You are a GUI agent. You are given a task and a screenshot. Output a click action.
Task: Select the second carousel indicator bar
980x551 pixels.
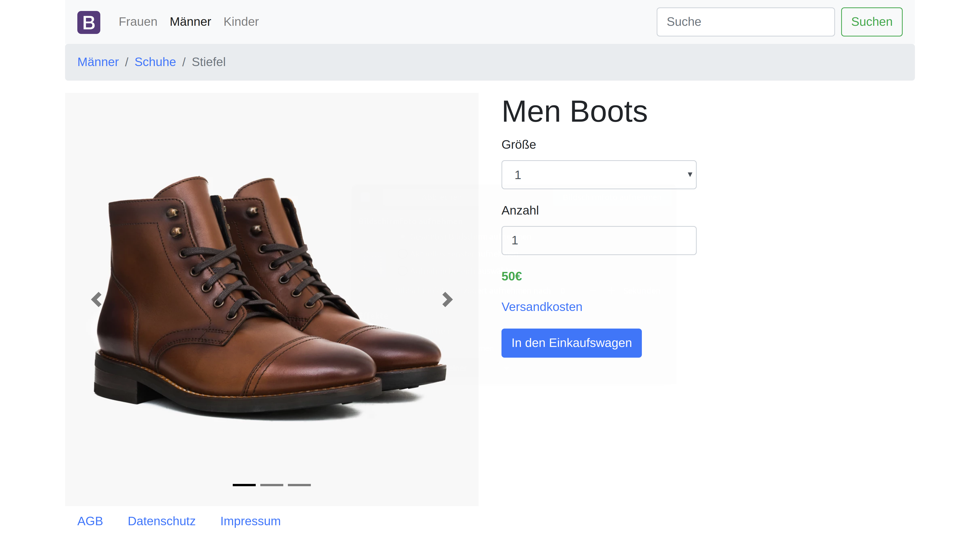272,485
